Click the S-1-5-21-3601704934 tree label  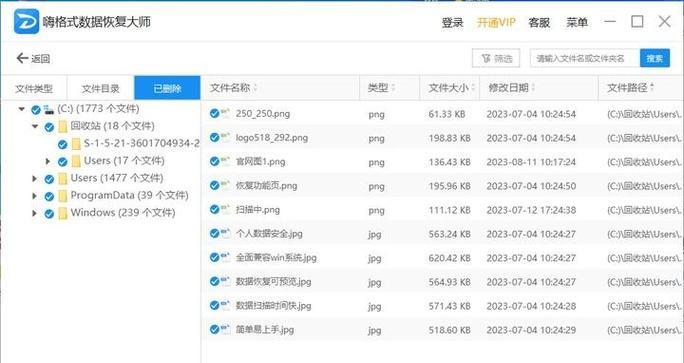pyautogui.click(x=142, y=144)
